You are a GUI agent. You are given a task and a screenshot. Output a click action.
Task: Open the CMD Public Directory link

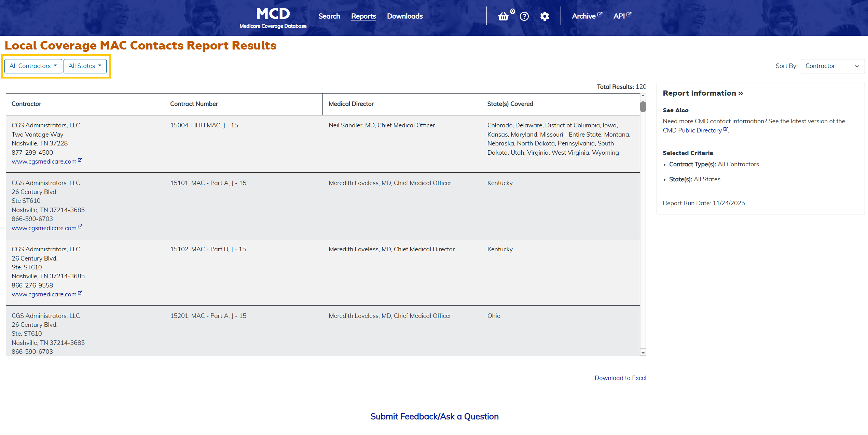click(693, 130)
